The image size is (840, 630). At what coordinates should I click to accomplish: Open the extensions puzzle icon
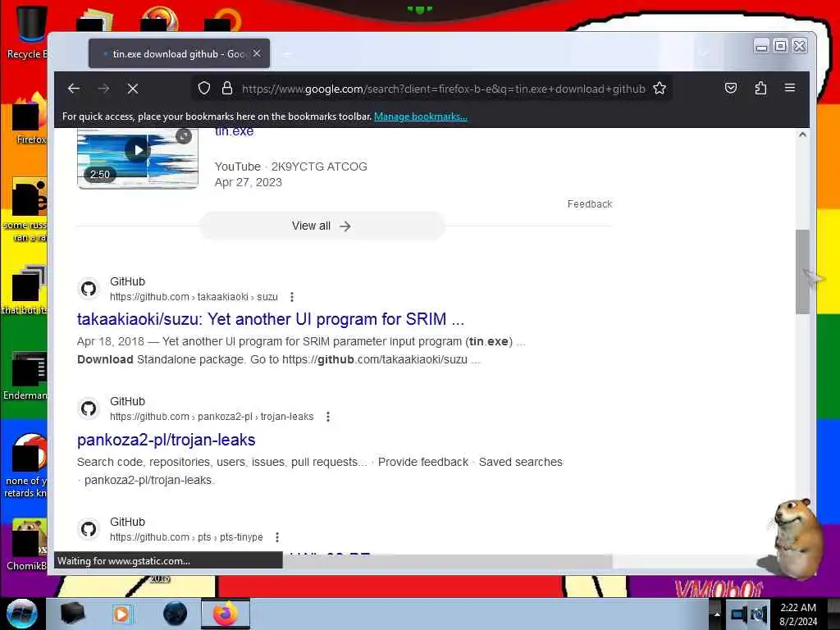(760, 88)
